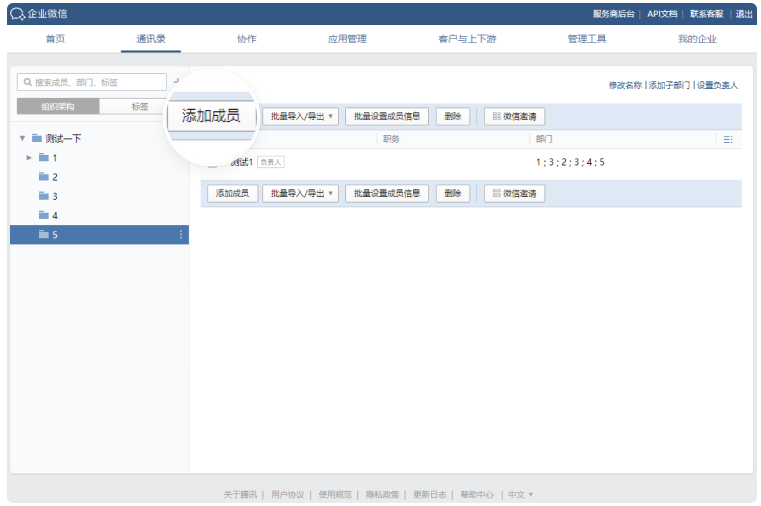This screenshot has width=761, height=506.
Task: Click the 添加子部门 link
Action: click(670, 86)
